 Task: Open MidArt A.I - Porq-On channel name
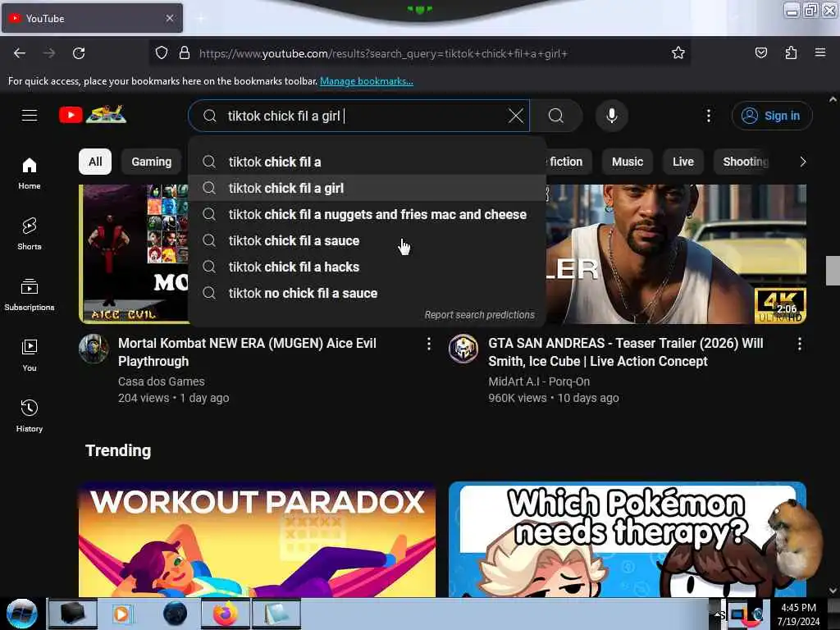point(539,381)
